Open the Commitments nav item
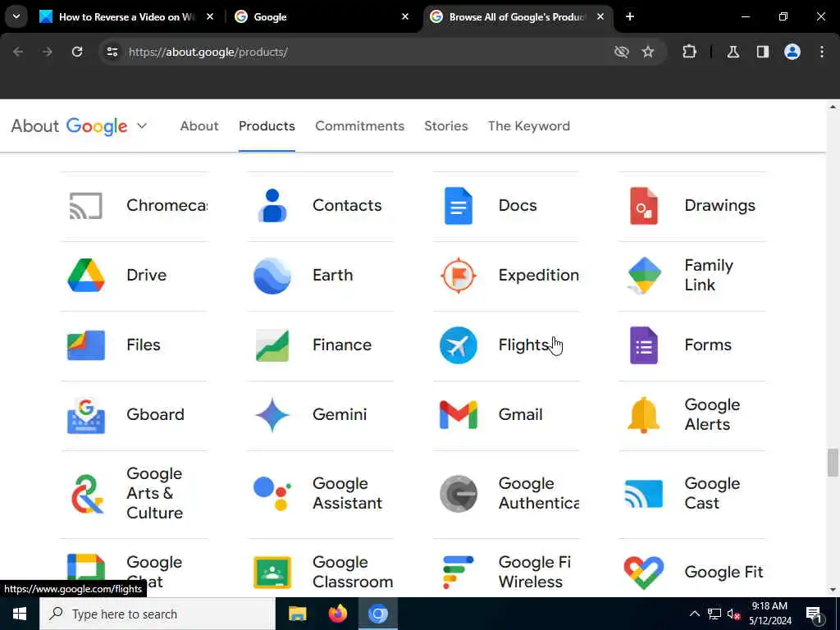 (359, 126)
